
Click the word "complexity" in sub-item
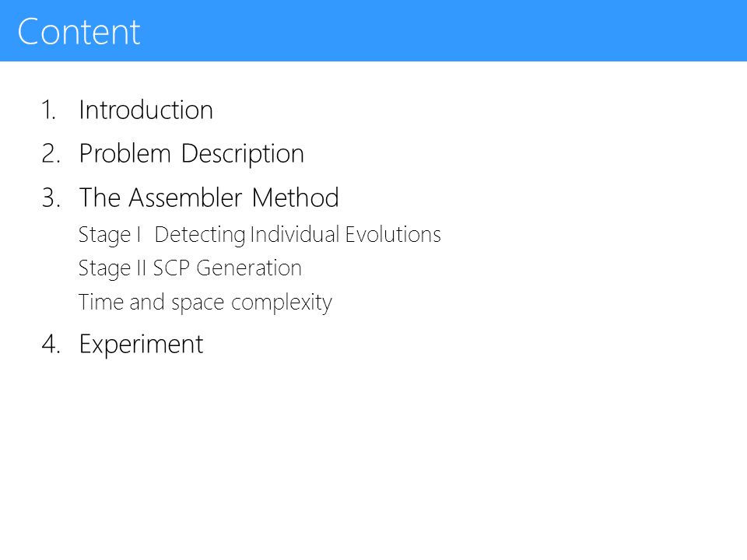(x=282, y=303)
